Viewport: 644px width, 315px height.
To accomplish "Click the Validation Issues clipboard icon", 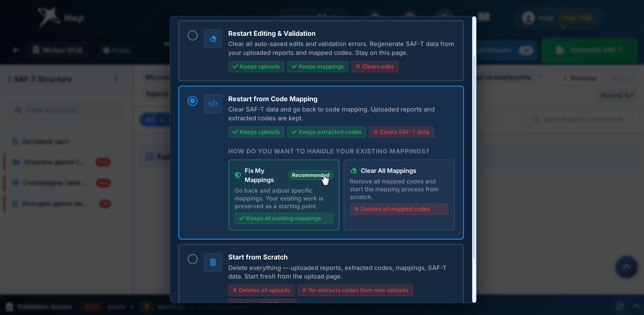I will point(10,306).
